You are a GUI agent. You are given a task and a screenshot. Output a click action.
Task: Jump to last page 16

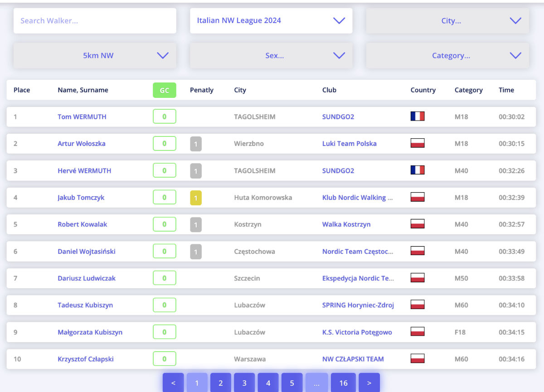(344, 383)
